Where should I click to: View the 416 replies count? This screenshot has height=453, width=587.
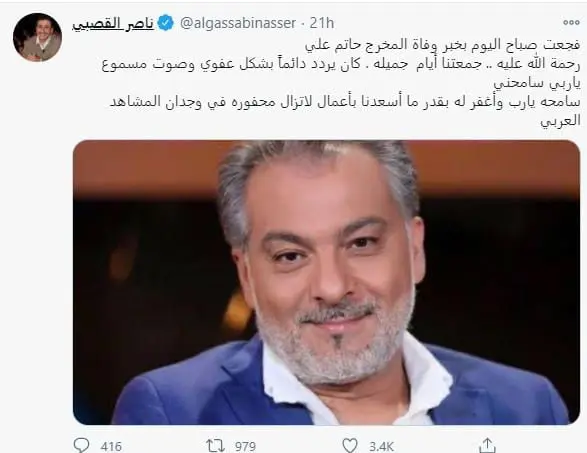tap(111, 446)
